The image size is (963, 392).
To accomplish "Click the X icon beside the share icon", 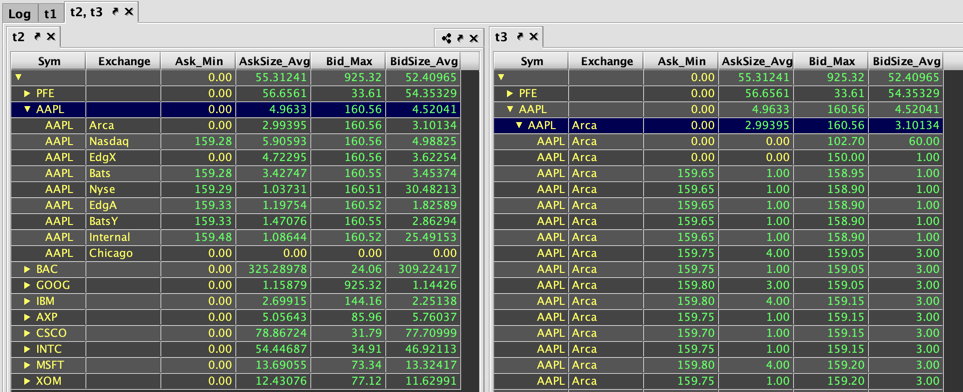I will tap(474, 38).
